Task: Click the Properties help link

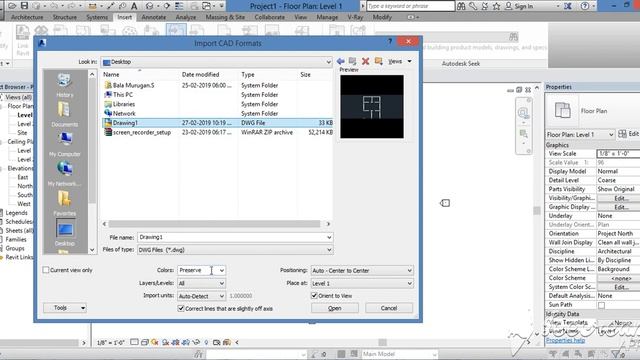Action: pyautogui.click(x=565, y=340)
